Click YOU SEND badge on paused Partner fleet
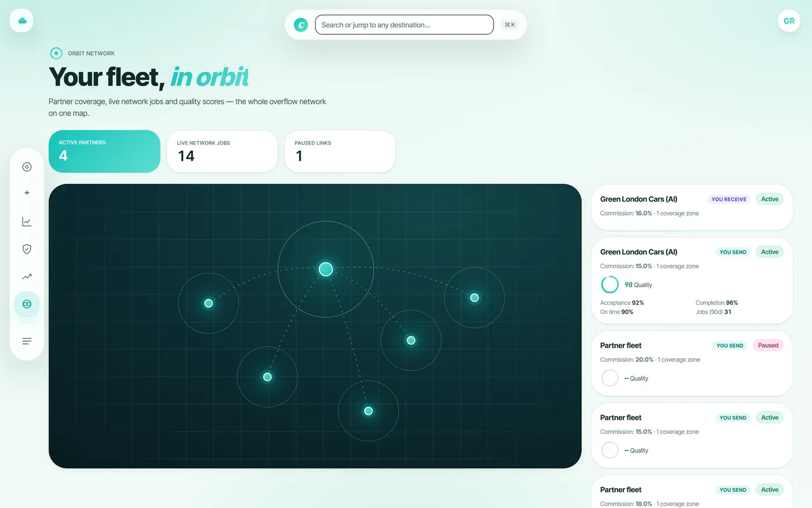The image size is (812, 508). click(730, 345)
